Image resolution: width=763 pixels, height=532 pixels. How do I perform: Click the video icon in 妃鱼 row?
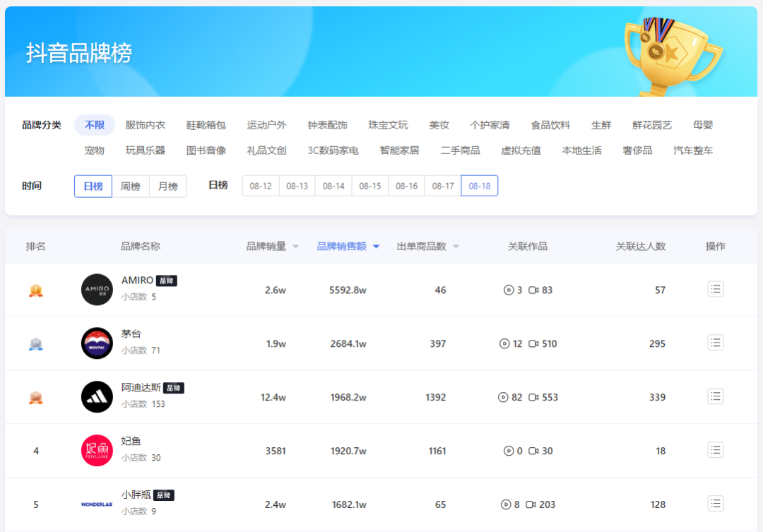pyautogui.click(x=533, y=451)
